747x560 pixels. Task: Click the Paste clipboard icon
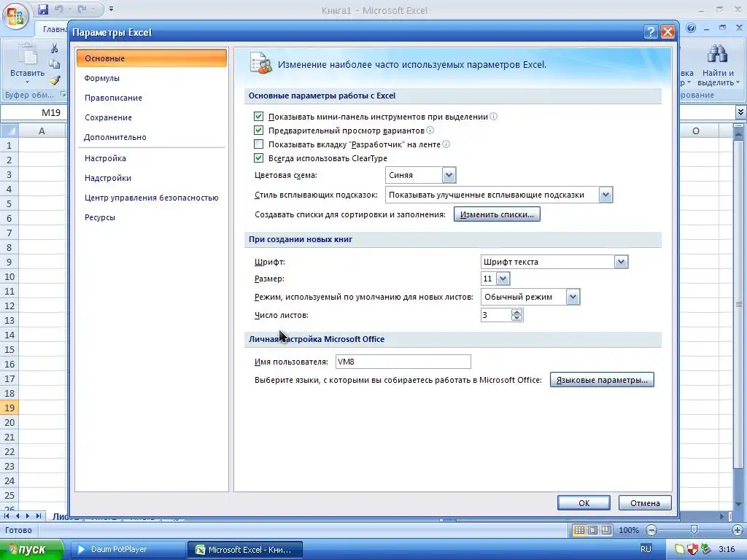(27, 55)
